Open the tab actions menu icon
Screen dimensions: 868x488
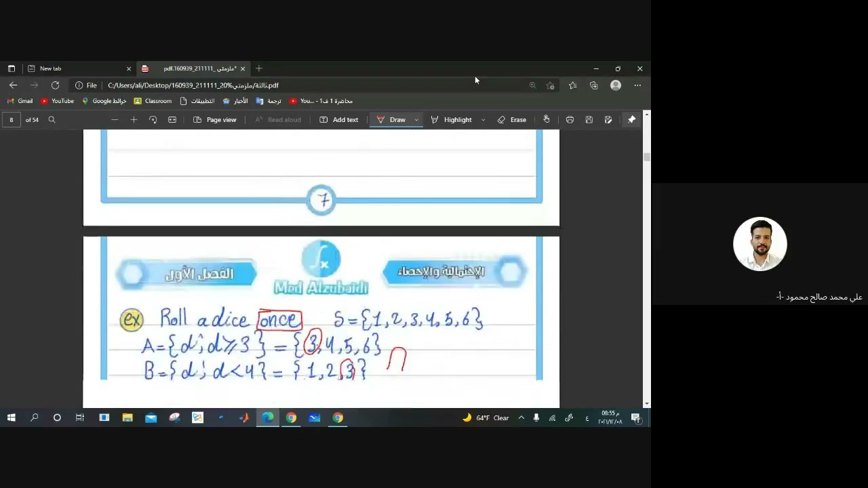12,68
